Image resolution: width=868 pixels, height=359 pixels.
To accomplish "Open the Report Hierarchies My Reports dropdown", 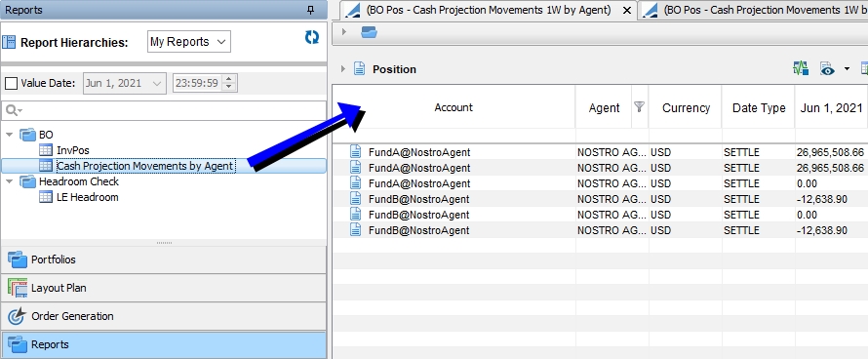I will coord(189,42).
